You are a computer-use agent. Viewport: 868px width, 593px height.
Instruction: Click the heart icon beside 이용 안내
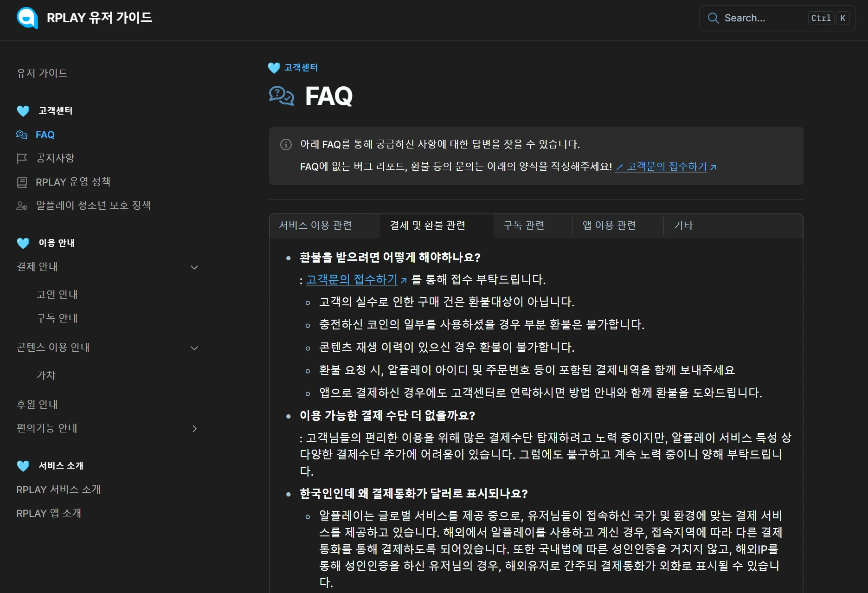point(23,243)
